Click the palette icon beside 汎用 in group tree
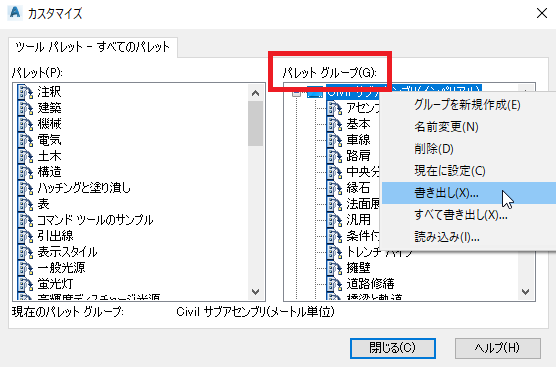The width and height of the screenshot is (556, 367). point(334,220)
